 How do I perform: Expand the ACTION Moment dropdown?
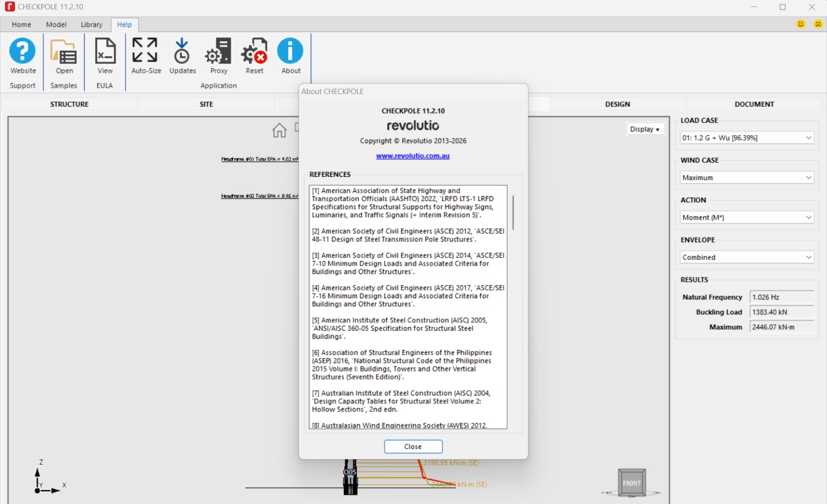747,217
